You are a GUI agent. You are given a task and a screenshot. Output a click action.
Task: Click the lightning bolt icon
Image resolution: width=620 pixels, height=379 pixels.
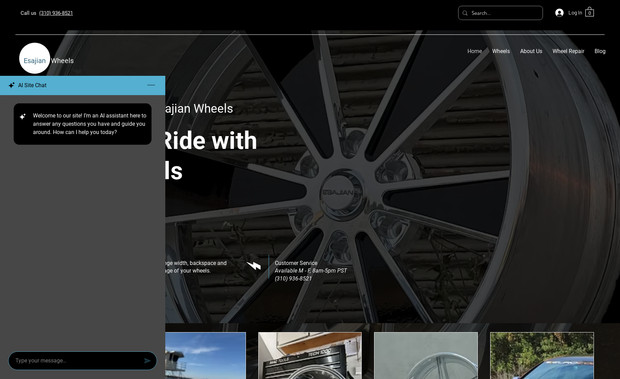pyautogui.click(x=254, y=266)
